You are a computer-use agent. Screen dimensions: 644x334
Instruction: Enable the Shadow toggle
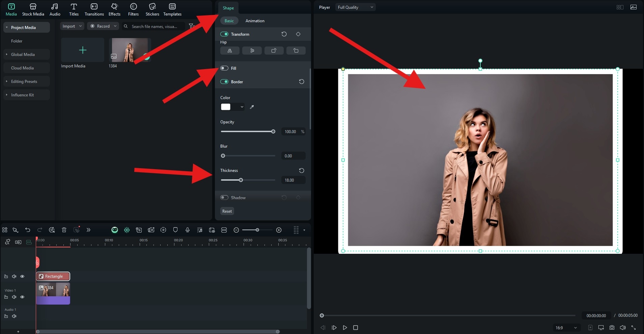(224, 198)
